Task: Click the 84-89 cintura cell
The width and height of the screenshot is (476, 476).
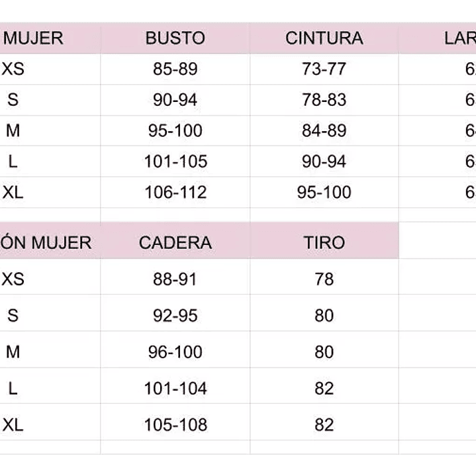Action: click(x=324, y=130)
